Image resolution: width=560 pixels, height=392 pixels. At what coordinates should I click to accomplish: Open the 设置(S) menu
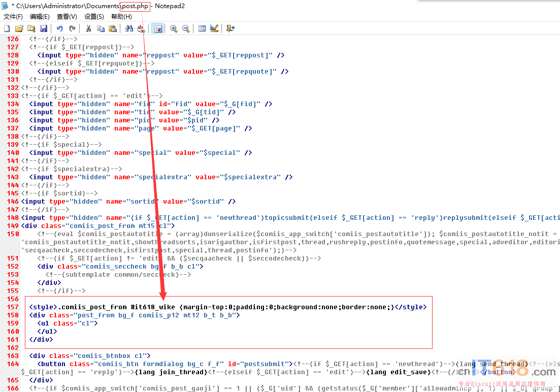click(94, 16)
